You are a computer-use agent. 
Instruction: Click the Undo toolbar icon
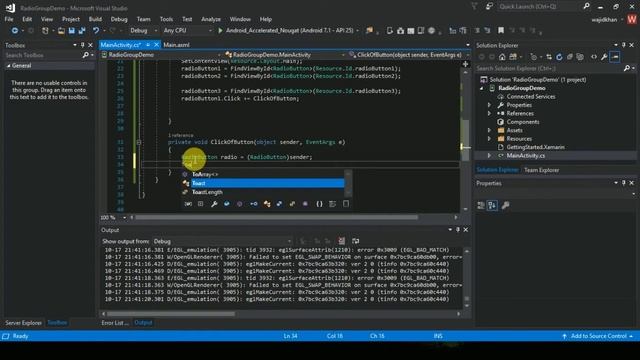point(96,31)
